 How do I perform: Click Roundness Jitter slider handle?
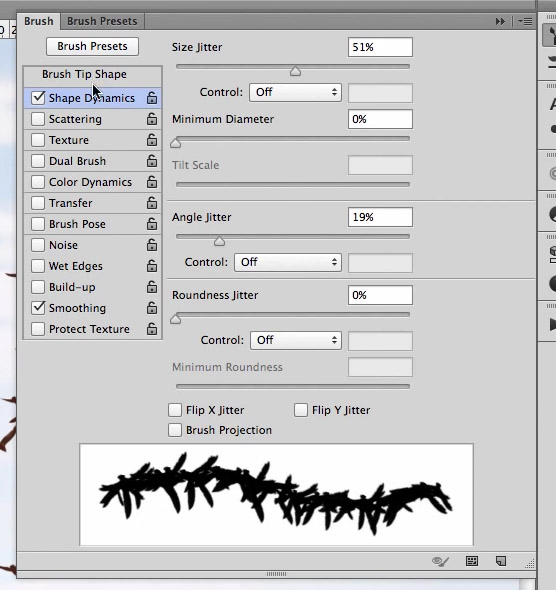(175, 319)
